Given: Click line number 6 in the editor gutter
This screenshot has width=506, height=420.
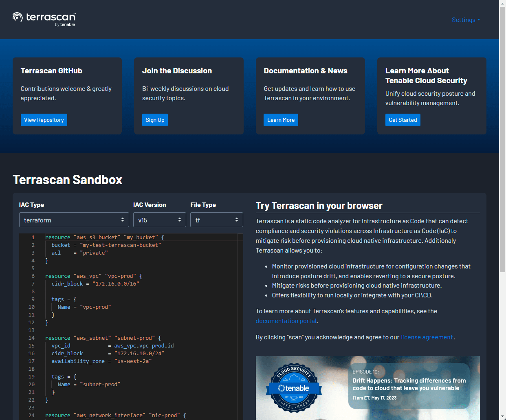Looking at the screenshot, I should [33, 276].
